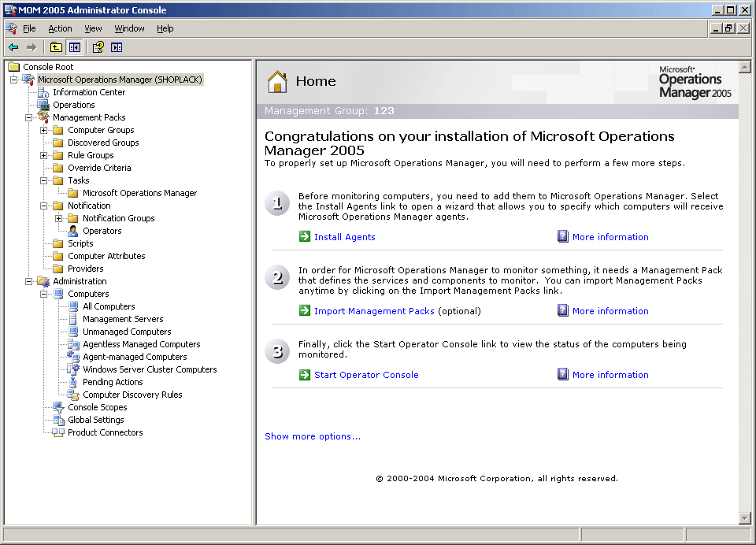The image size is (756, 545).
Task: Click the Operators person icon
Action: coord(73,231)
